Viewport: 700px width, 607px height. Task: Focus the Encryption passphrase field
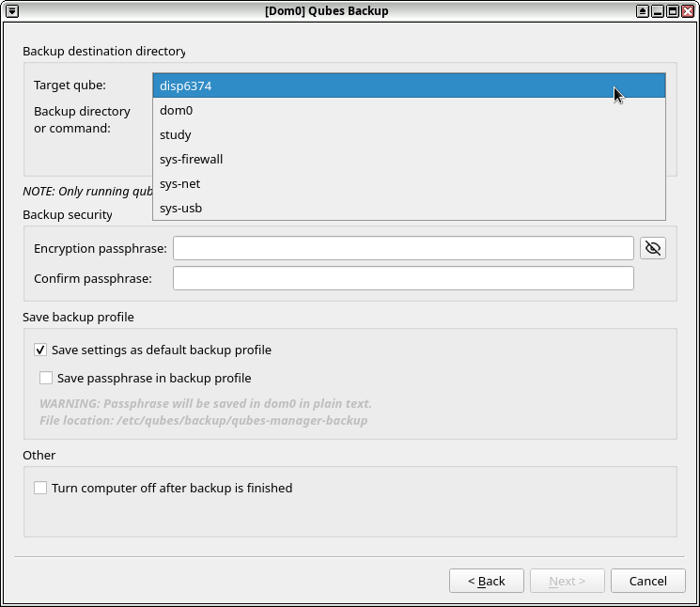[403, 248]
